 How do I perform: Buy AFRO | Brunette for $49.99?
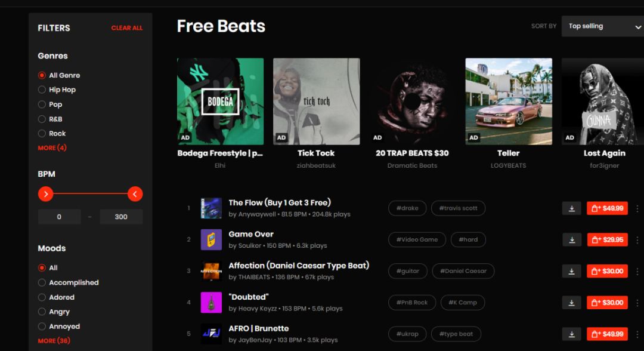[x=607, y=334]
